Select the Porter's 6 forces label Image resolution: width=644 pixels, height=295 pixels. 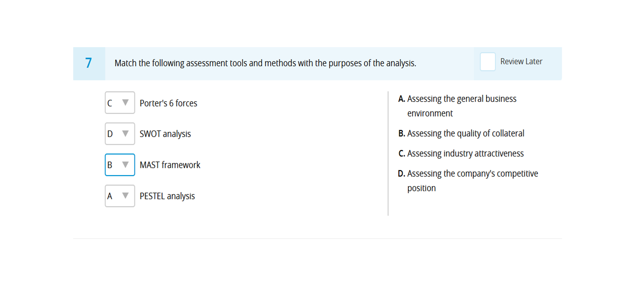(x=168, y=103)
